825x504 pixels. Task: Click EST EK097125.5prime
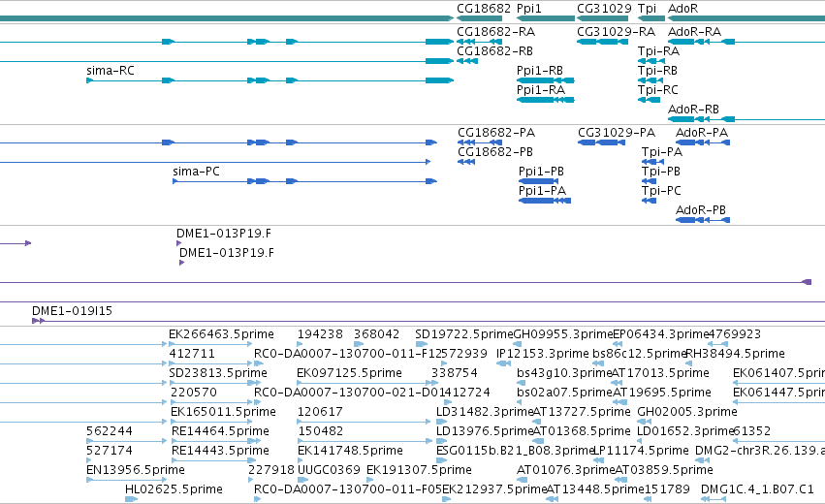[349, 373]
